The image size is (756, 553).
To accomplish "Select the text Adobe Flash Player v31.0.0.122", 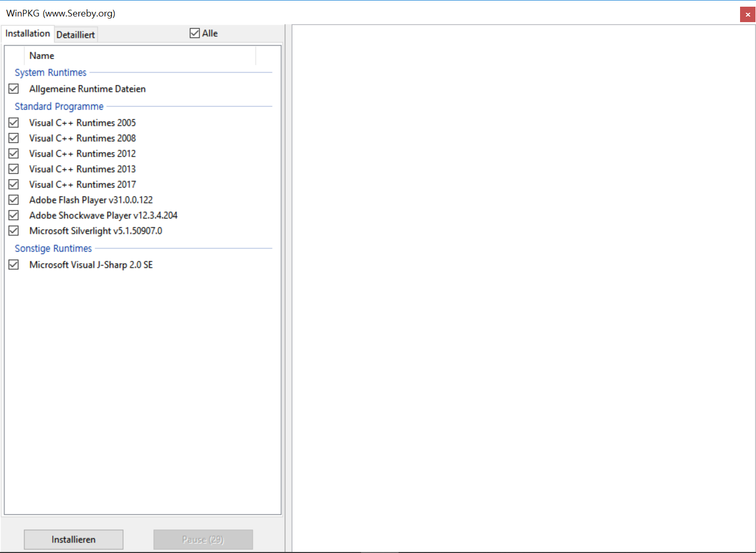I will (91, 200).
